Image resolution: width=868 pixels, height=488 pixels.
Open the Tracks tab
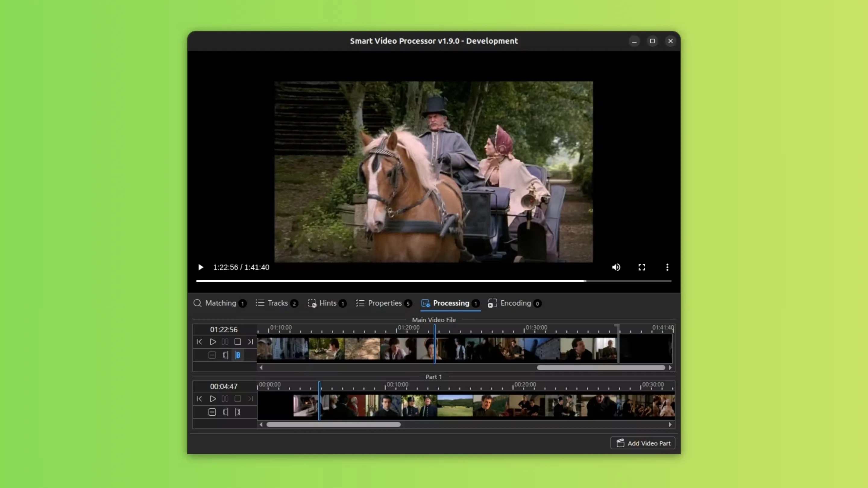click(277, 303)
